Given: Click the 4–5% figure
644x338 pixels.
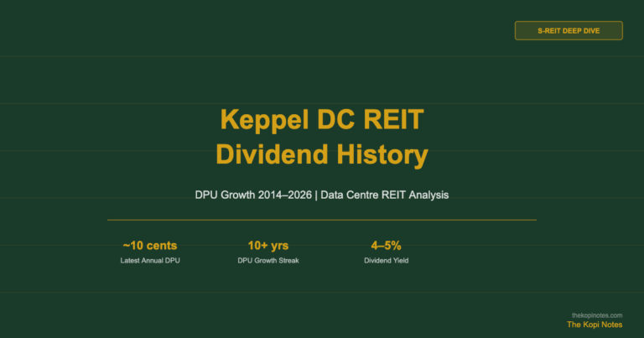Looking at the screenshot, I should pos(386,246).
